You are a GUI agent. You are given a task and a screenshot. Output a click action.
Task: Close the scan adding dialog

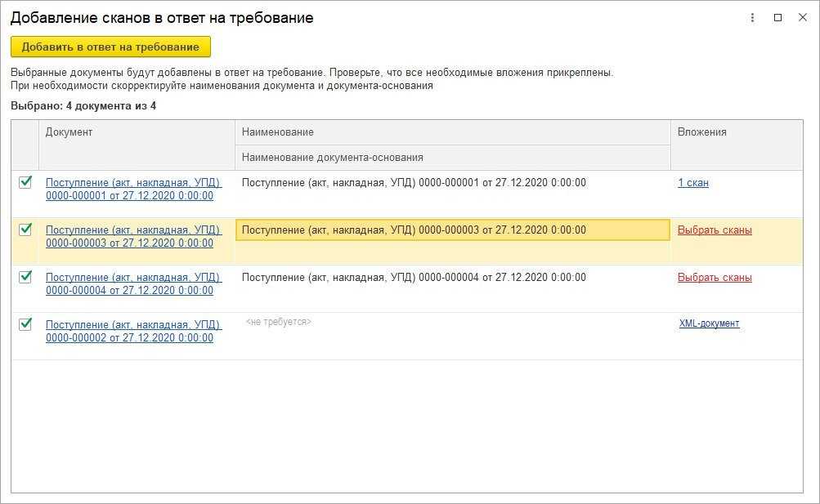click(802, 18)
